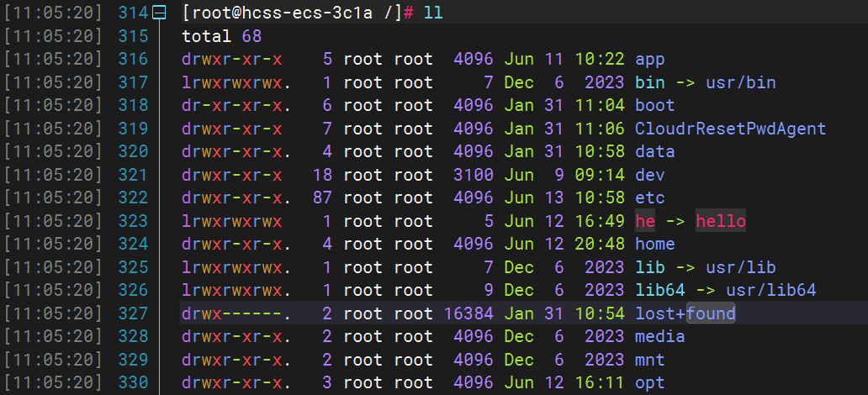The height and width of the screenshot is (395, 868).
Task: Click the highlighted 'hello' symlink target
Action: point(720,221)
